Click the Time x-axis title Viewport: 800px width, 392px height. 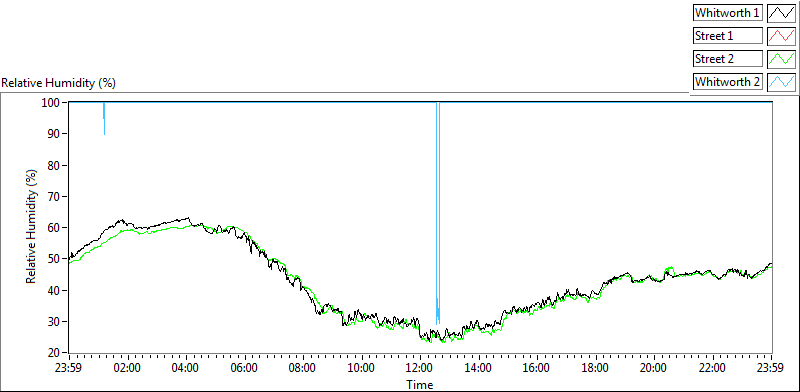coord(420,384)
